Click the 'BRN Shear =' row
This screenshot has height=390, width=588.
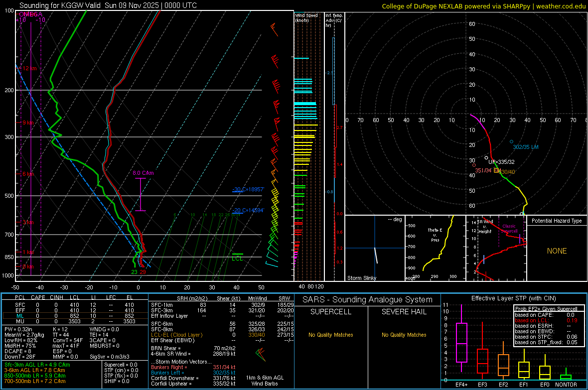(193, 348)
